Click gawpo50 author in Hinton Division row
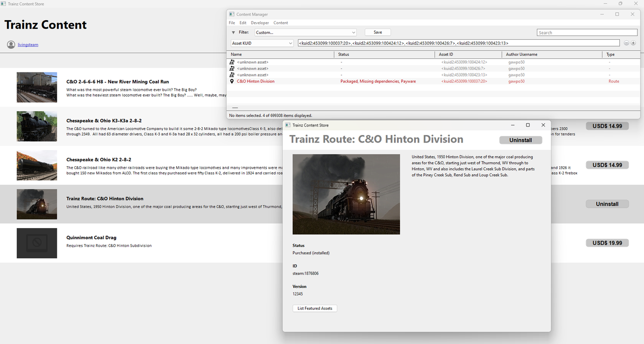 coord(516,81)
